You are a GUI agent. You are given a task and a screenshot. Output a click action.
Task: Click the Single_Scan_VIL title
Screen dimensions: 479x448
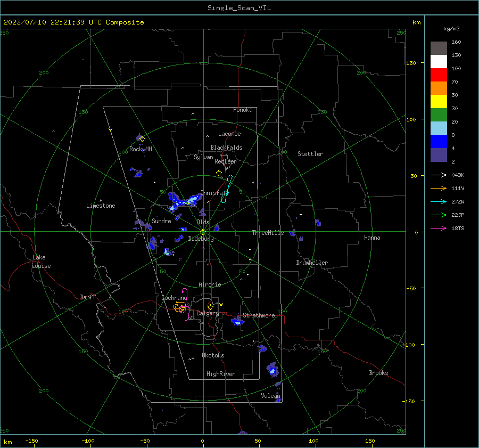[239, 8]
